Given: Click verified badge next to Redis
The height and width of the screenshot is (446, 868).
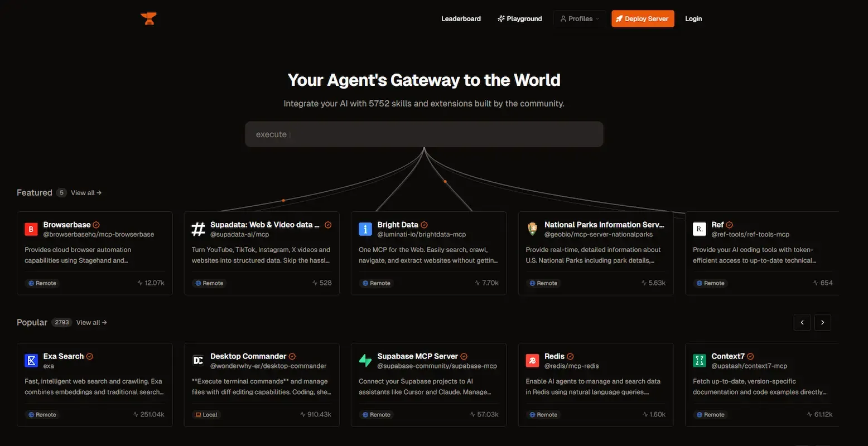Looking at the screenshot, I should 570,356.
